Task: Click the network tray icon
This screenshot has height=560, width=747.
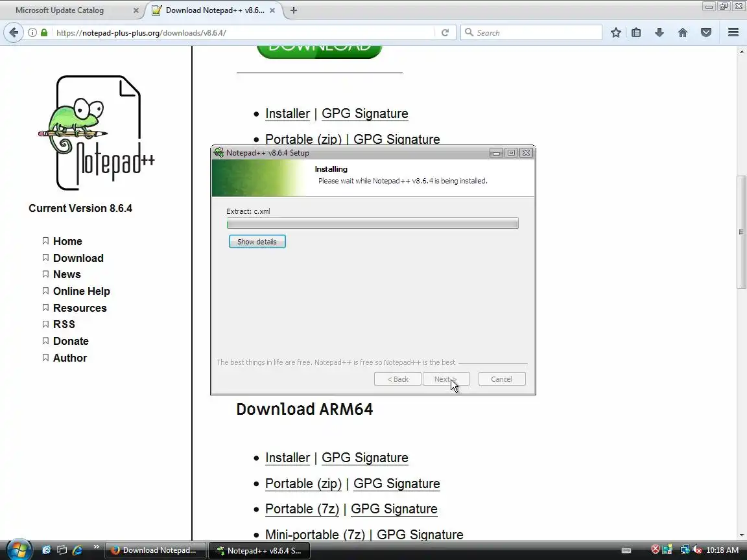Action: (685, 550)
